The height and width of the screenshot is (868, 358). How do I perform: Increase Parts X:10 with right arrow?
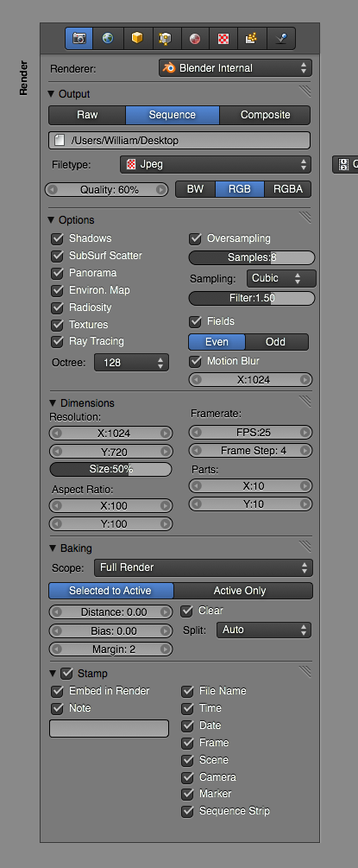(x=305, y=486)
